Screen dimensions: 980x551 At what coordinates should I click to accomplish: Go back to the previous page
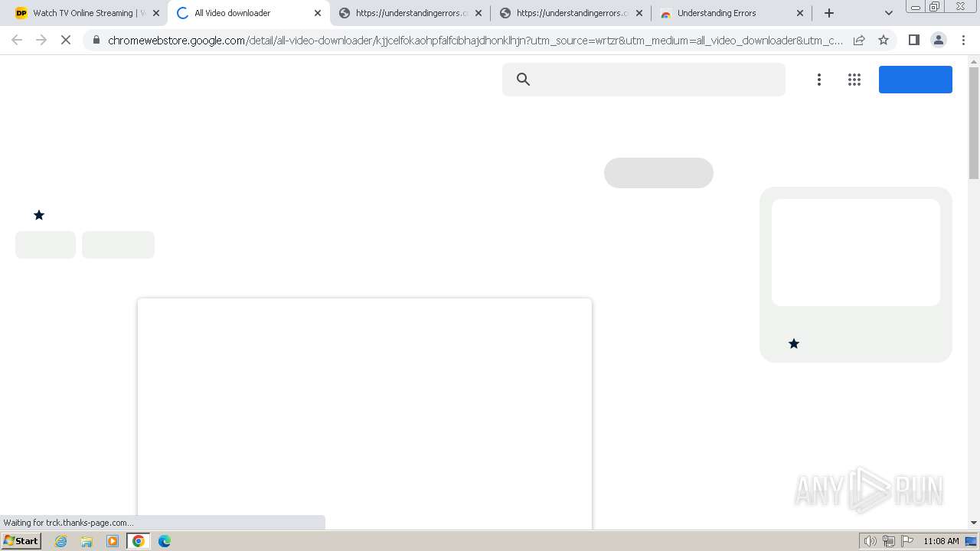[17, 40]
